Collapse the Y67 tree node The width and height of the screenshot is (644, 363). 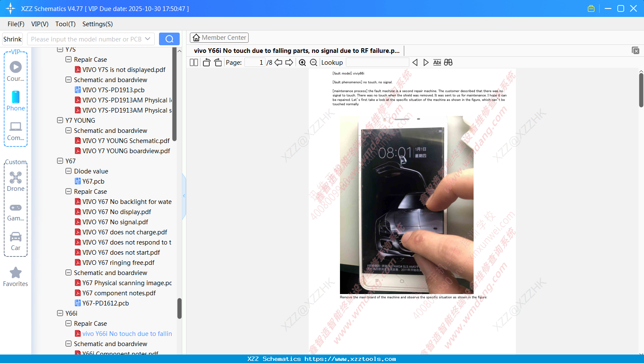coord(60,161)
